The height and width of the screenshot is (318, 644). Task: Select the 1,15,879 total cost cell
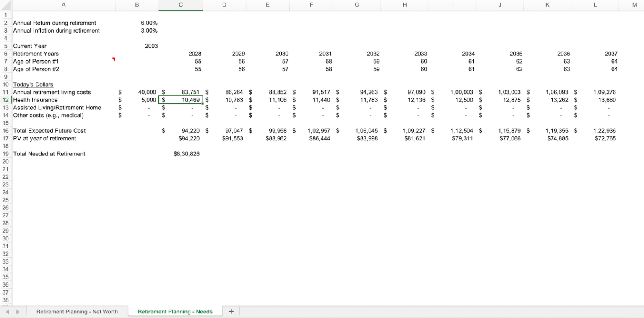pos(500,131)
